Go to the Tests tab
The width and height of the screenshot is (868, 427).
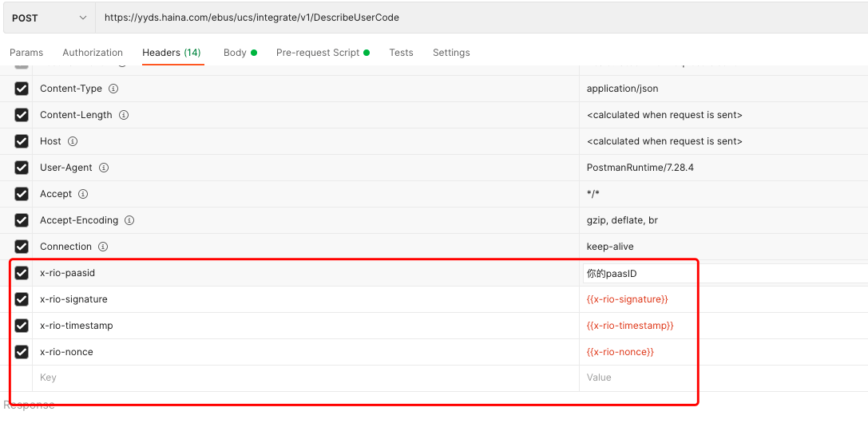(401, 53)
